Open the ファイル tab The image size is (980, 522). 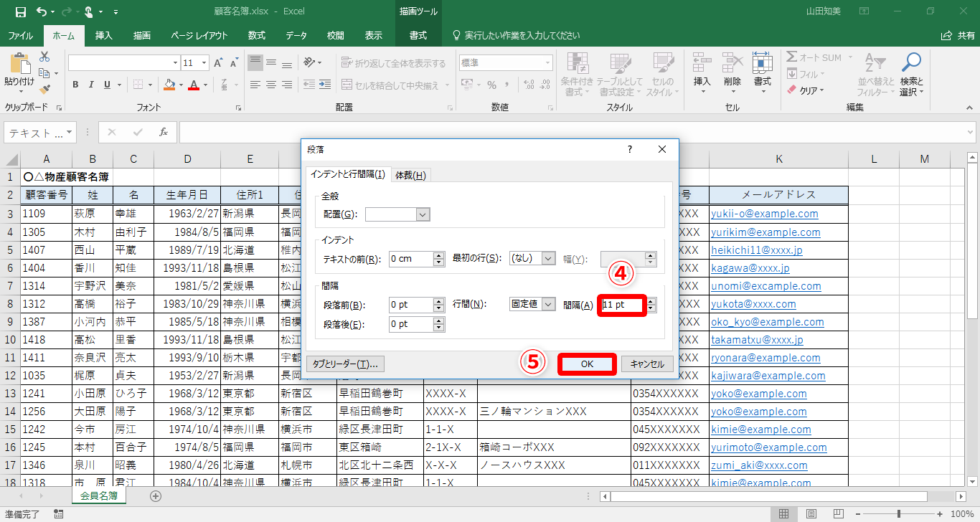point(20,36)
